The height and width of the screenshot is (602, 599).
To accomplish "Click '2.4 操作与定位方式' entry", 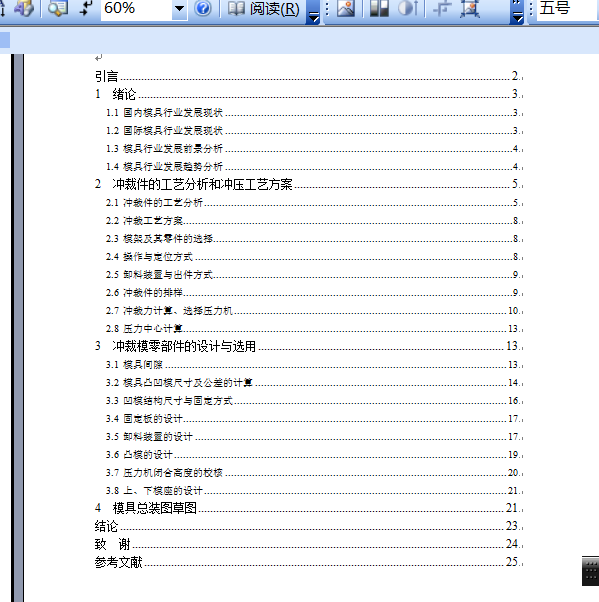I will 314,256.
